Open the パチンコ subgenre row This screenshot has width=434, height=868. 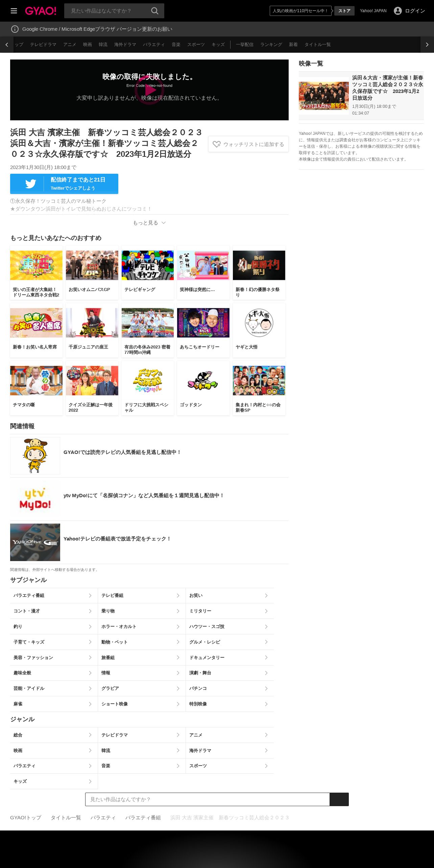coord(230,689)
